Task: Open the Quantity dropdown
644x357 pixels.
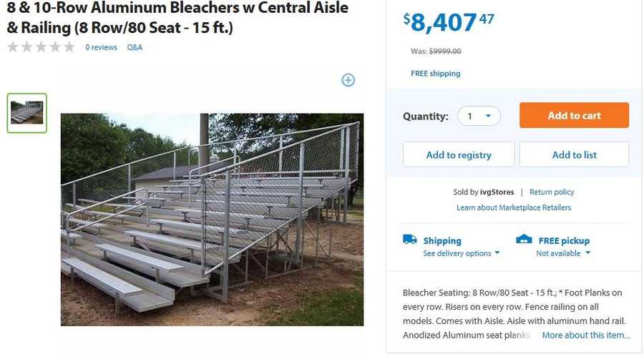Action: coord(479,116)
